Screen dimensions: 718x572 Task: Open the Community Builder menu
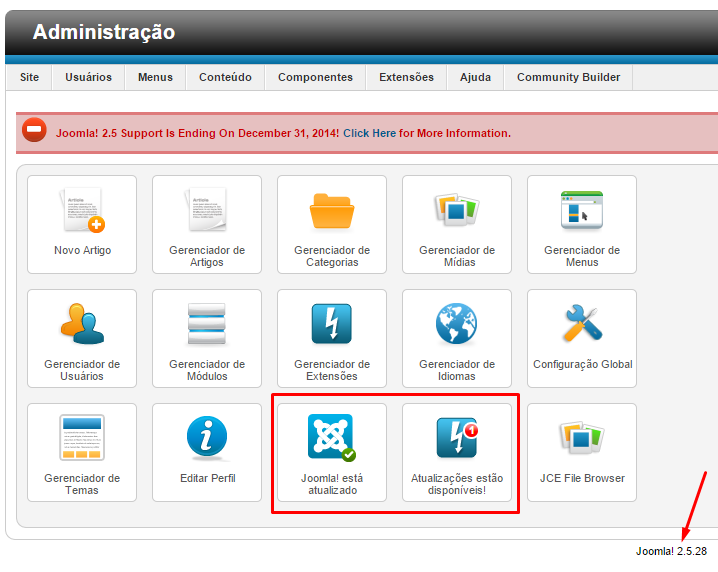point(568,77)
